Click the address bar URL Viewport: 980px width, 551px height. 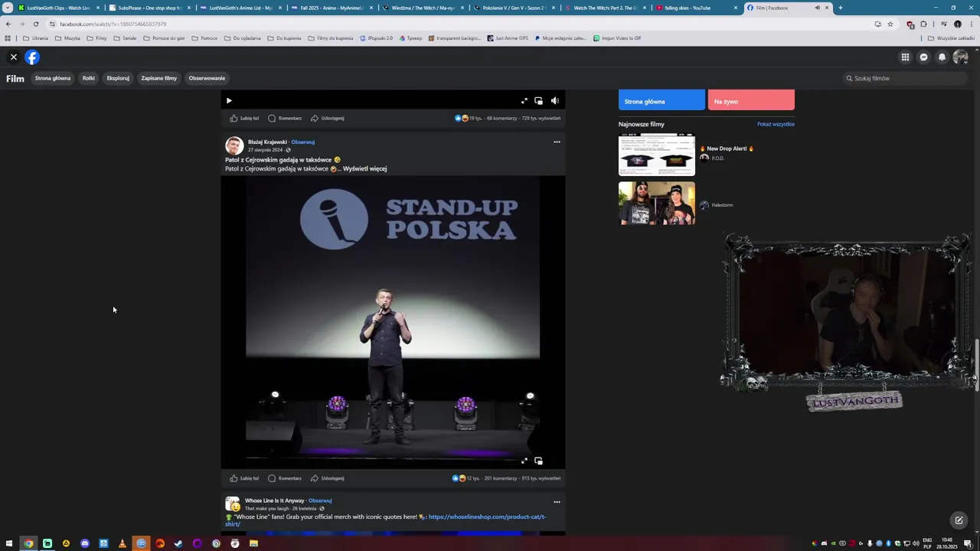(113, 24)
